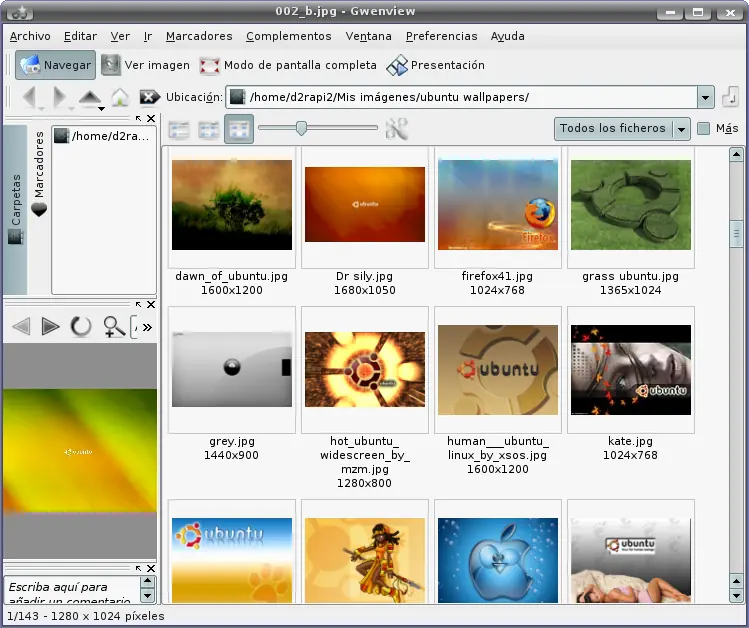The height and width of the screenshot is (628, 749).
Task: Go to the home folder
Action: tap(120, 97)
